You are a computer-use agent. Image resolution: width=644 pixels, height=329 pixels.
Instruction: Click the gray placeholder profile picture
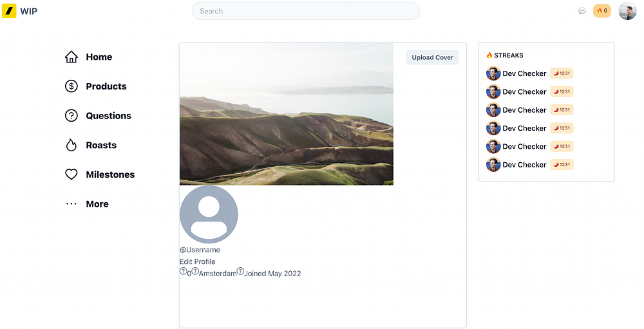tap(209, 214)
